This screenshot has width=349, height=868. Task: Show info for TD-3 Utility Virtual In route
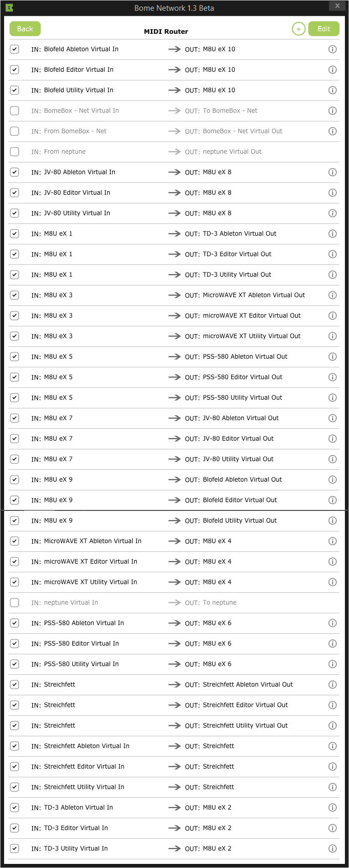333,849
